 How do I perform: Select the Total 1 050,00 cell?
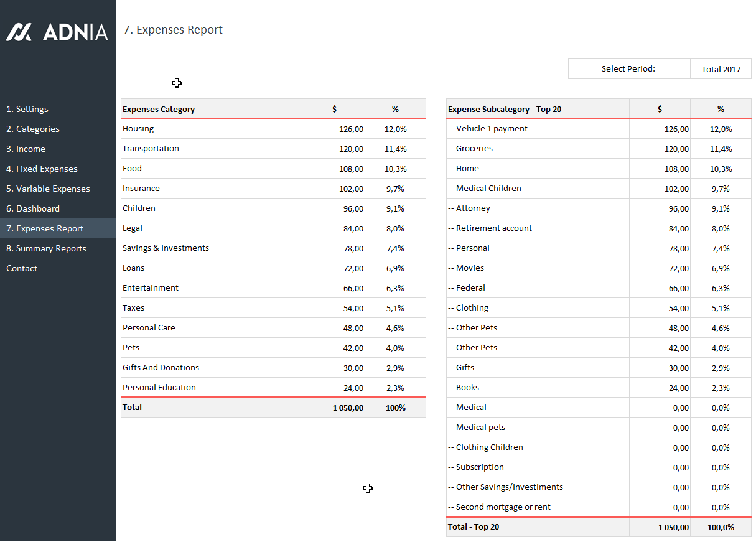coord(348,408)
